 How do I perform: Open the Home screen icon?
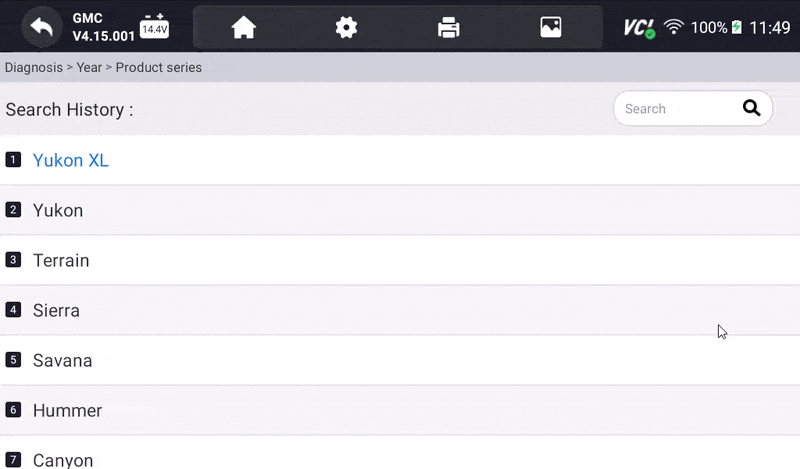[x=243, y=27]
